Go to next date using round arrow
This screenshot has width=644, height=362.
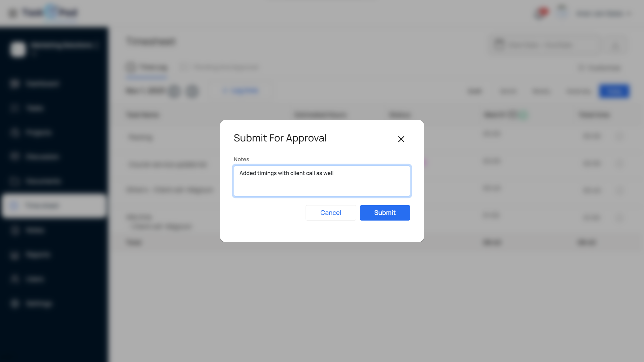click(192, 91)
